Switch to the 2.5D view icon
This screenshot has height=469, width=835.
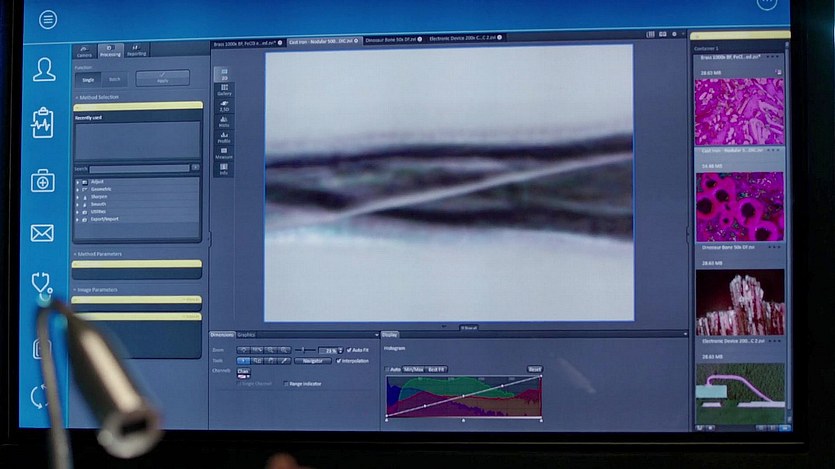point(224,106)
